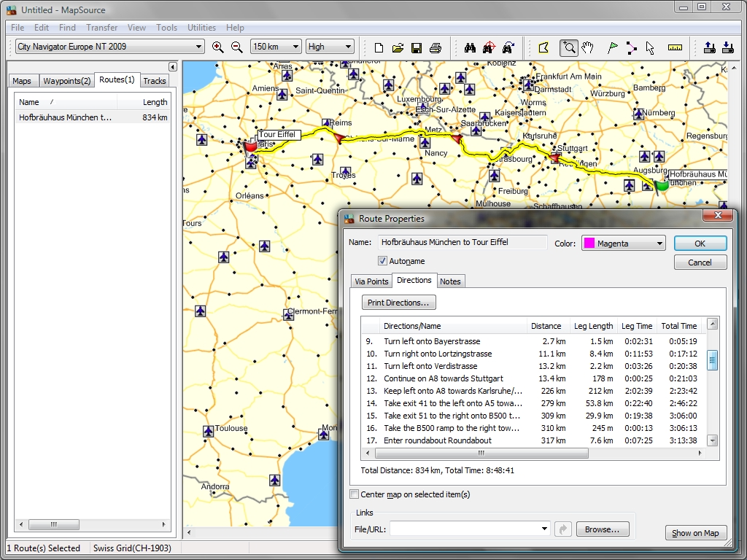Select direction 17 Enter roundabout Roundabout
This screenshot has width=747, height=560.
coord(533,440)
